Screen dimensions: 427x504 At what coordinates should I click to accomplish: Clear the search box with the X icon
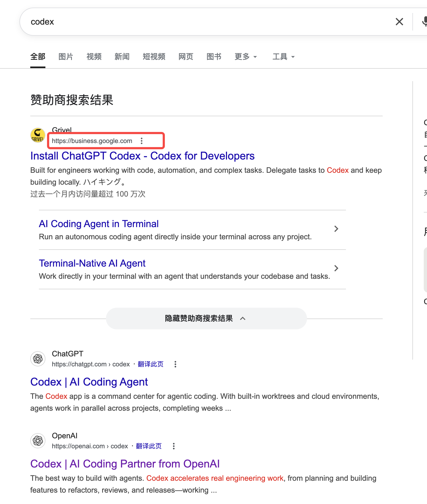click(x=399, y=22)
